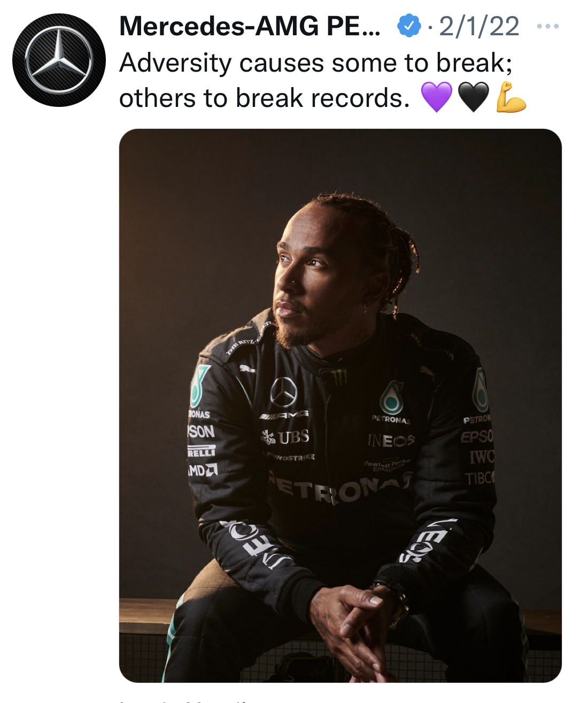Click the blue verified checkmark badge
The image size is (588, 703).
tap(409, 26)
